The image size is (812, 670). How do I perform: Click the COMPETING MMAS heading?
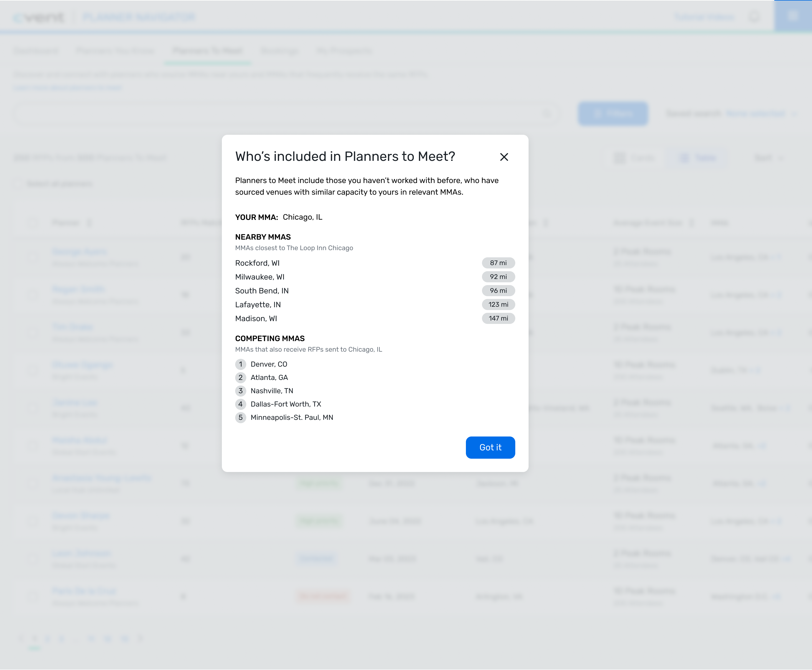(270, 339)
